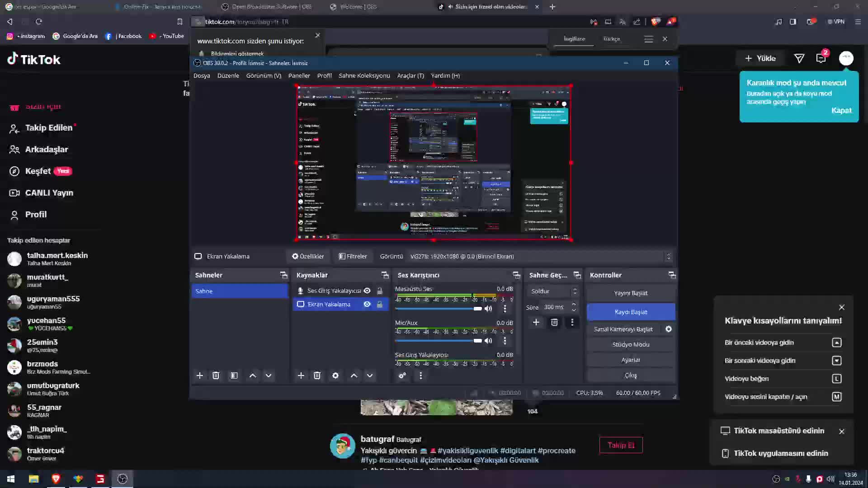Image resolution: width=868 pixels, height=488 pixels.
Task: Mute Masaüstü Ses audio channel
Action: tap(488, 309)
